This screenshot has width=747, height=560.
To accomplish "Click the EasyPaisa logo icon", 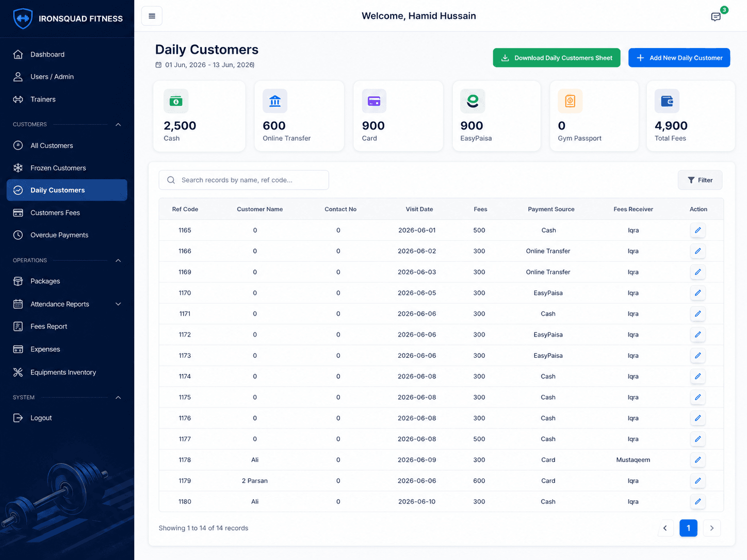I will coord(473,101).
